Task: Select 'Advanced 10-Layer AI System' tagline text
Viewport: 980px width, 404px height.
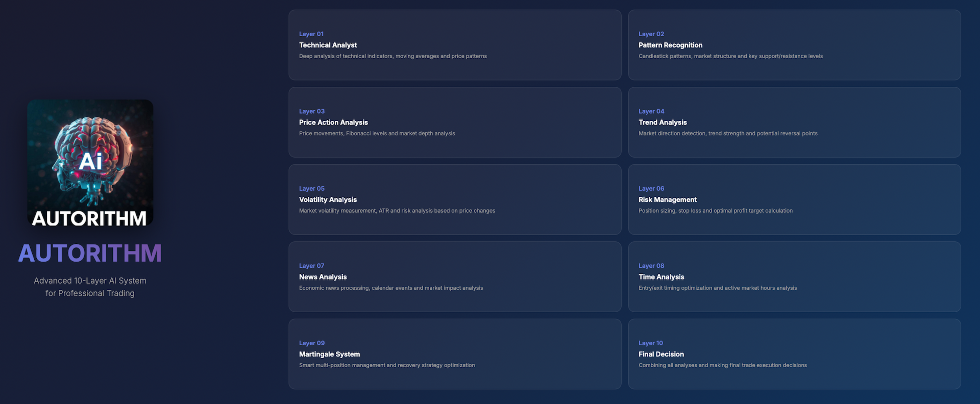Action: 90,281
